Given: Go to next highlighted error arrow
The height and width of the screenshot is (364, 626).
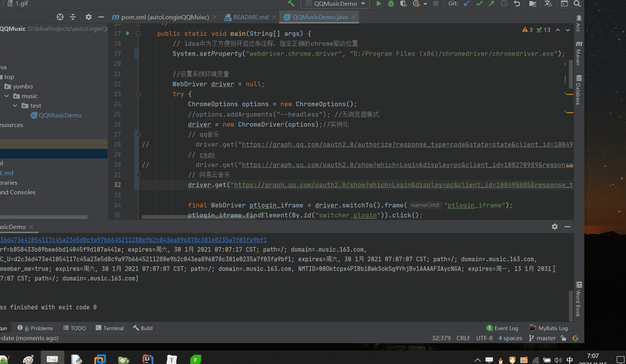Looking at the screenshot, I should (568, 30).
